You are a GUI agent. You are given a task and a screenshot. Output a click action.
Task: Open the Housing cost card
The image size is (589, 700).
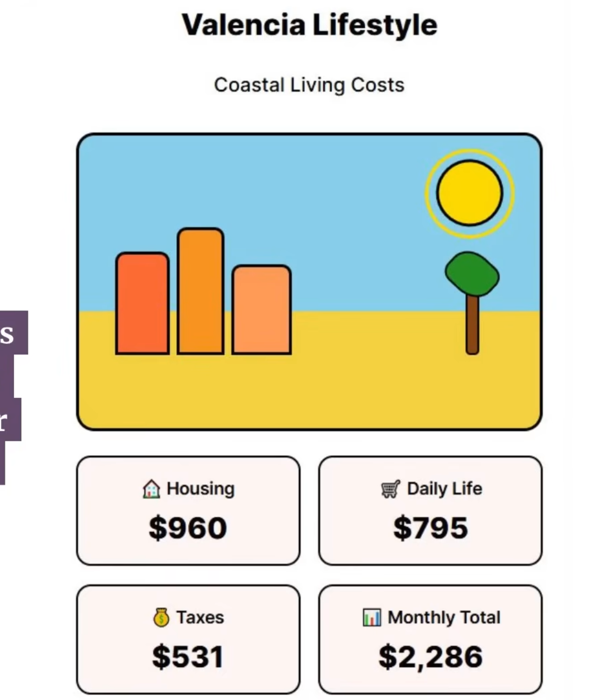tap(188, 510)
